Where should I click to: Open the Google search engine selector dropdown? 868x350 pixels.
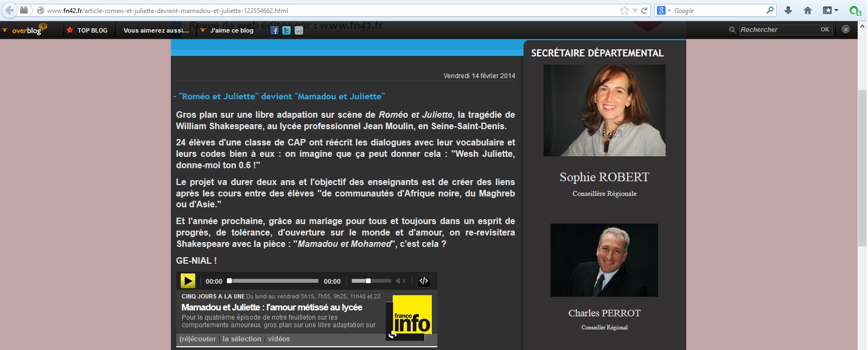(665, 10)
